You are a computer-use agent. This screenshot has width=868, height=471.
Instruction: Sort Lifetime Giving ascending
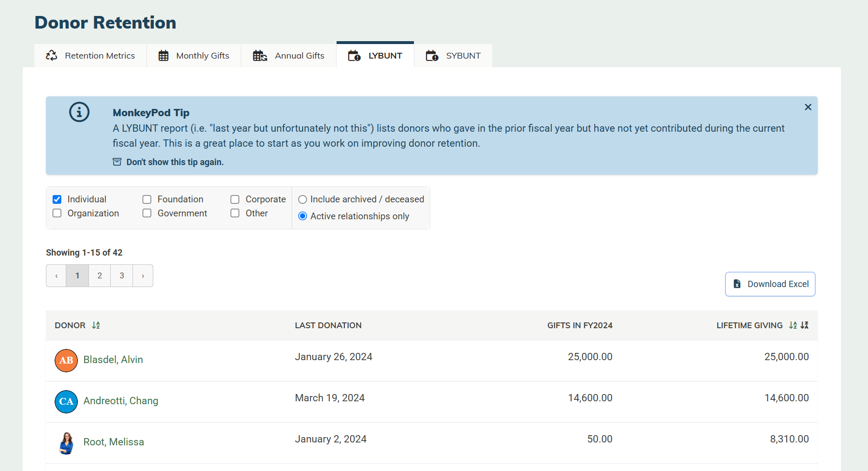793,325
